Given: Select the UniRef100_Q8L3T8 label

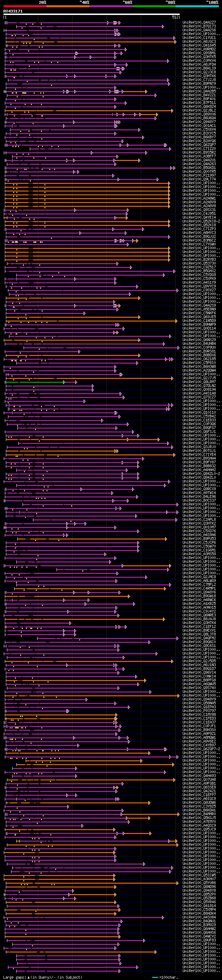Looking at the screenshot, I should coord(199,634).
